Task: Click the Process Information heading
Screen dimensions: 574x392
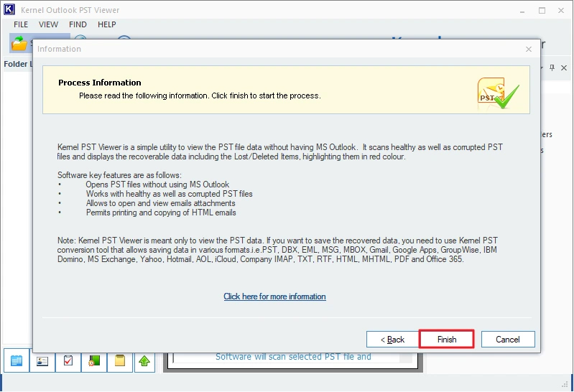Action: [x=100, y=83]
